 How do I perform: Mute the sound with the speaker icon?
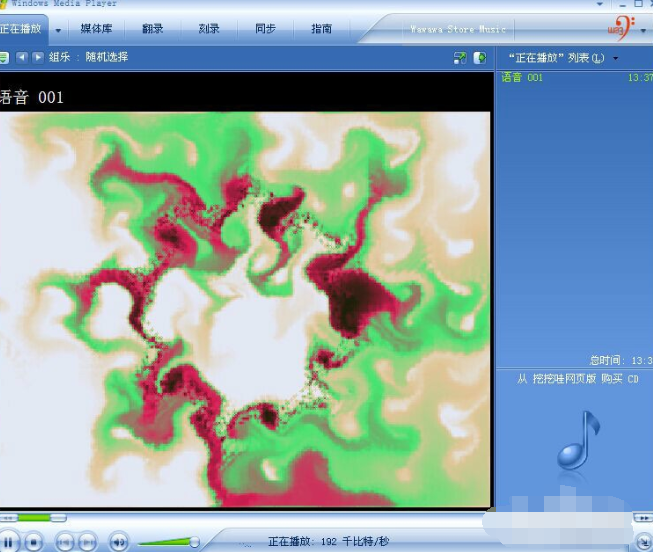tap(118, 542)
